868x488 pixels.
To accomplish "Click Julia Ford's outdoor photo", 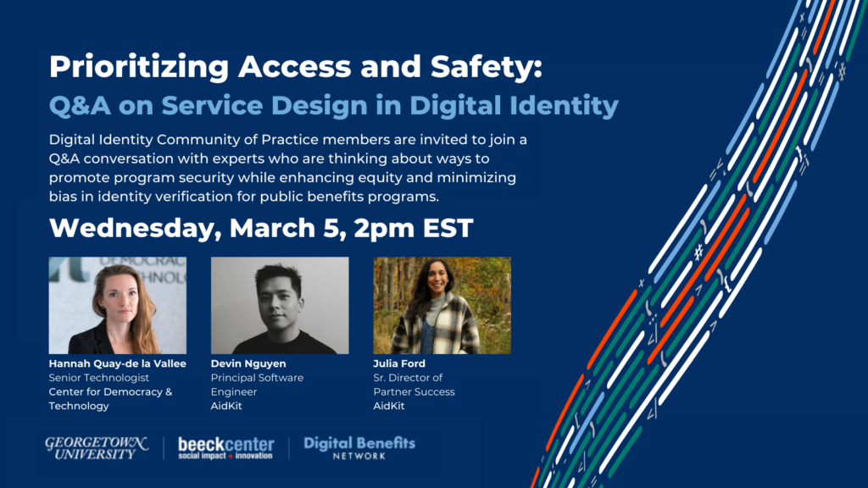I will pyautogui.click(x=442, y=305).
